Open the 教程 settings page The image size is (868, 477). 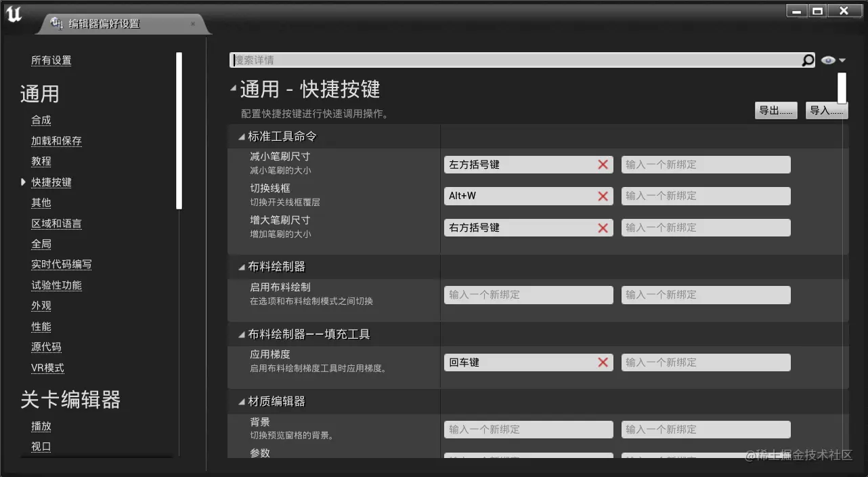41,161
